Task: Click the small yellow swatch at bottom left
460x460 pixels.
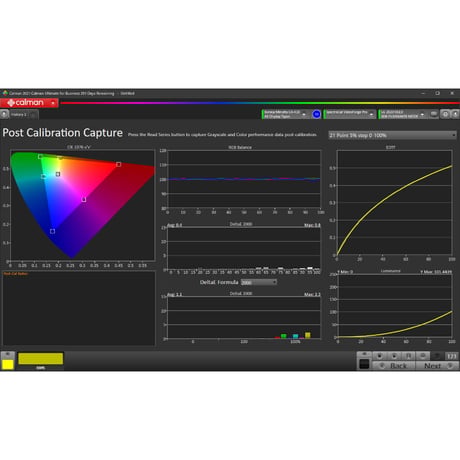Action: (8, 364)
